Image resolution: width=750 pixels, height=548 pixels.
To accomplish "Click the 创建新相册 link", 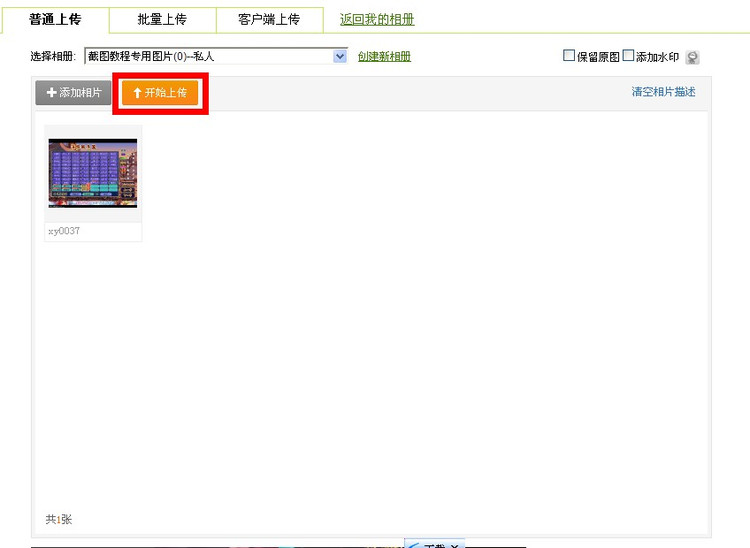I will click(384, 56).
